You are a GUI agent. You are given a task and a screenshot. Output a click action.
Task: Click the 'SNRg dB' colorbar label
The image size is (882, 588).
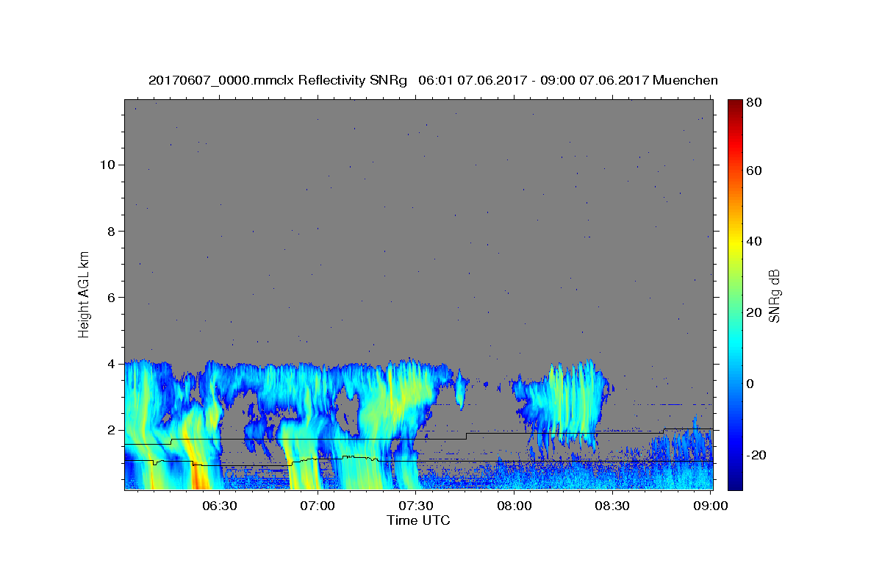(774, 296)
